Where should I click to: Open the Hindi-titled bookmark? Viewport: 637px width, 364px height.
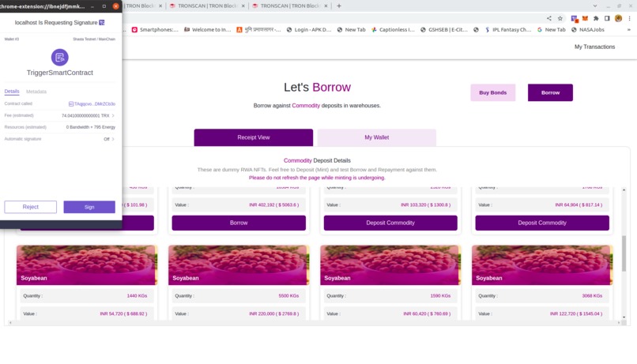258,30
